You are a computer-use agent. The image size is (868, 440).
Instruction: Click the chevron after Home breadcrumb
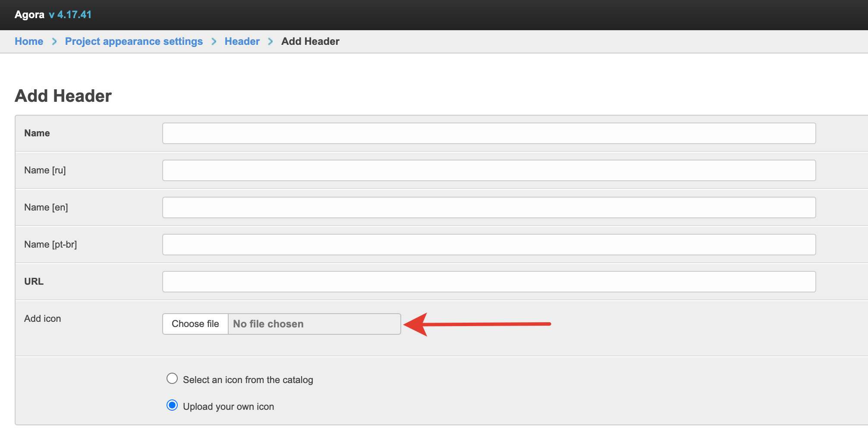point(54,41)
